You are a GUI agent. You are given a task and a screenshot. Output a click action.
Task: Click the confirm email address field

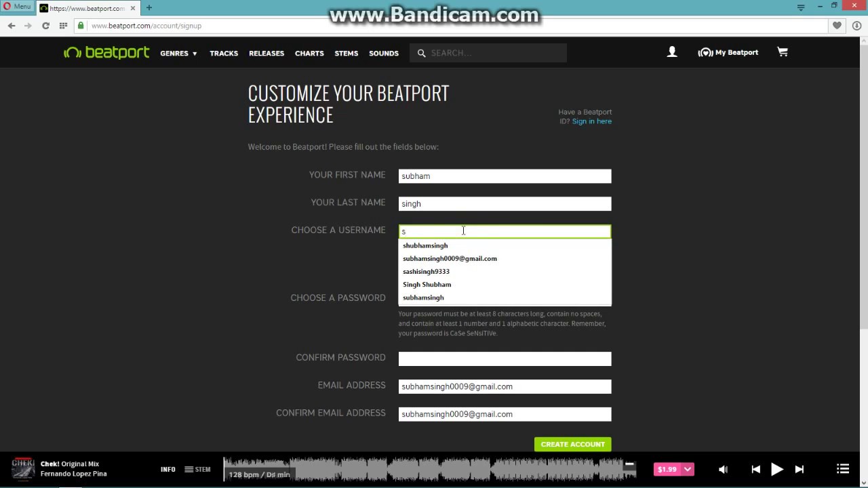click(505, 414)
